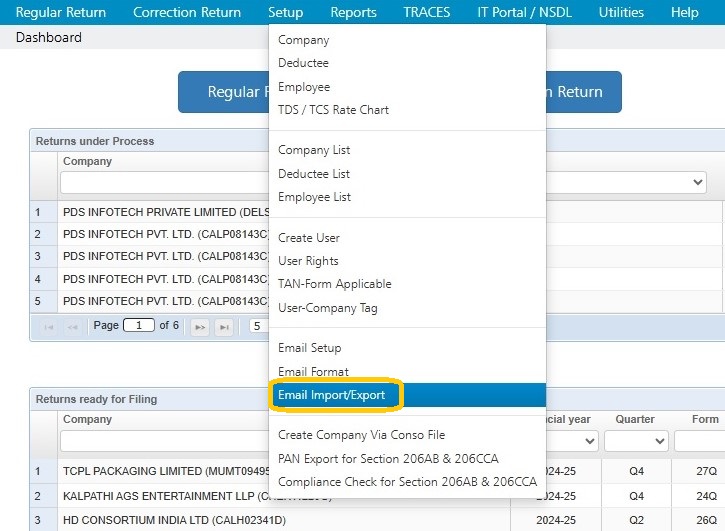Open the Returns under Process right-side dropdown
The image size is (725, 531).
(x=626, y=182)
